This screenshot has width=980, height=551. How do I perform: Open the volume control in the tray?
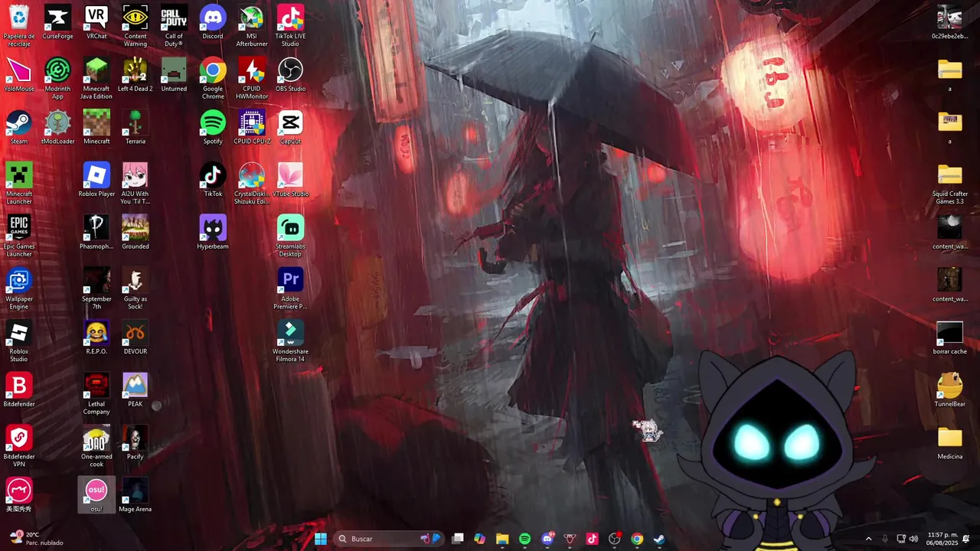click(x=913, y=539)
